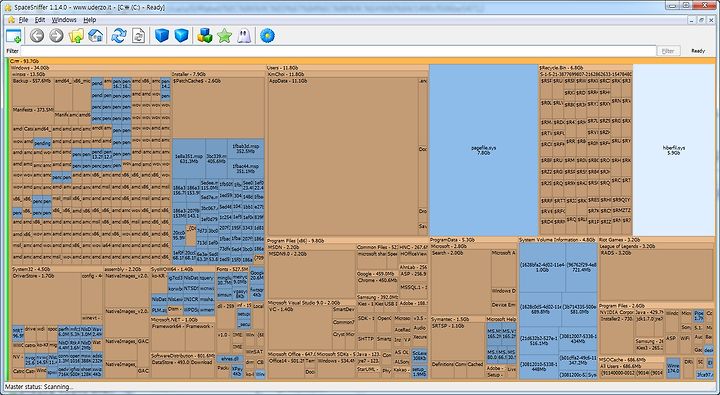Screen dimensions: 720x395
Task: Click the Master status: Scanning... text
Action: pyautogui.click(x=39, y=387)
